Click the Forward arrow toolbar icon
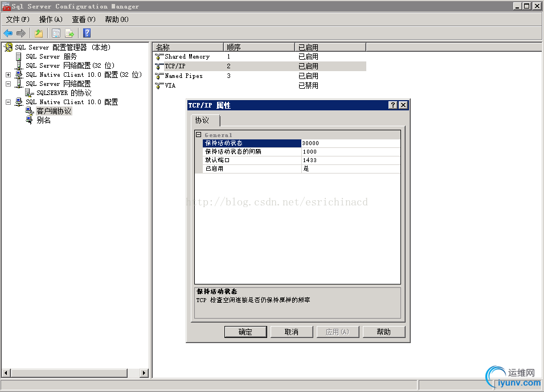The height and width of the screenshot is (392, 544). [21, 33]
